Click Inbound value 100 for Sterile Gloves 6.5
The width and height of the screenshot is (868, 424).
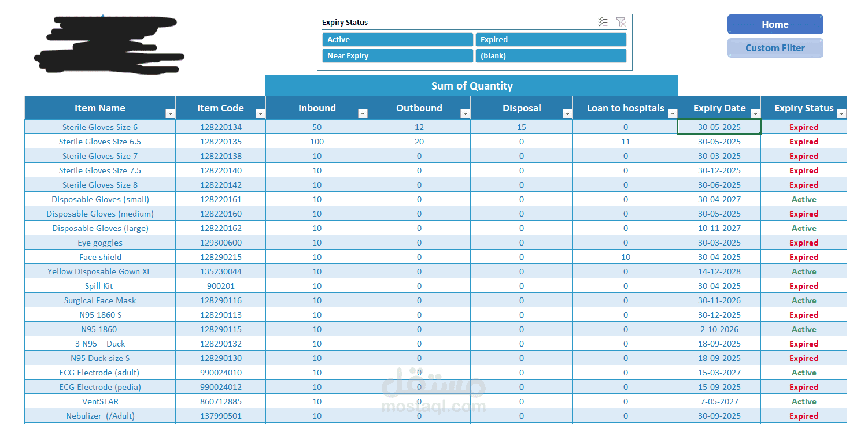[x=317, y=142]
